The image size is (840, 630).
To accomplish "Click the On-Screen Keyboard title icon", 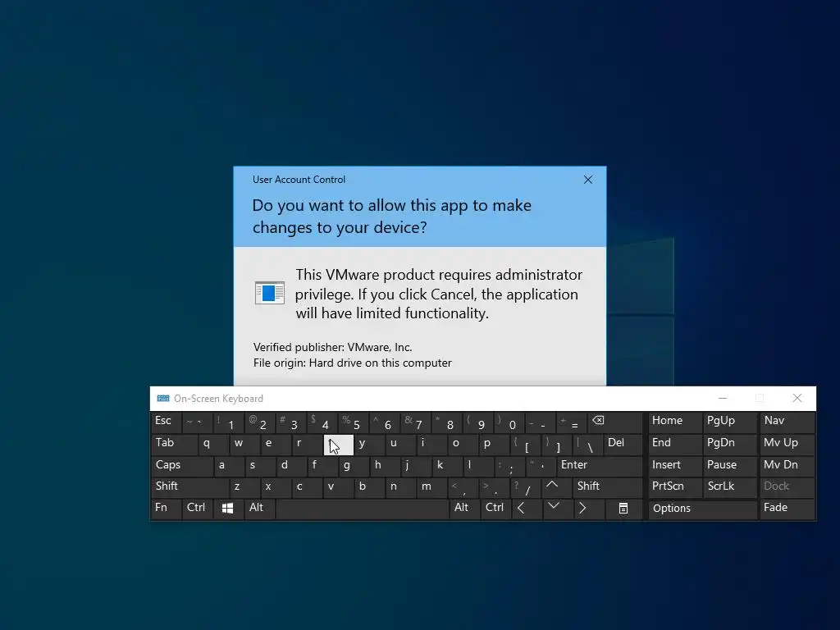I will [x=163, y=398].
